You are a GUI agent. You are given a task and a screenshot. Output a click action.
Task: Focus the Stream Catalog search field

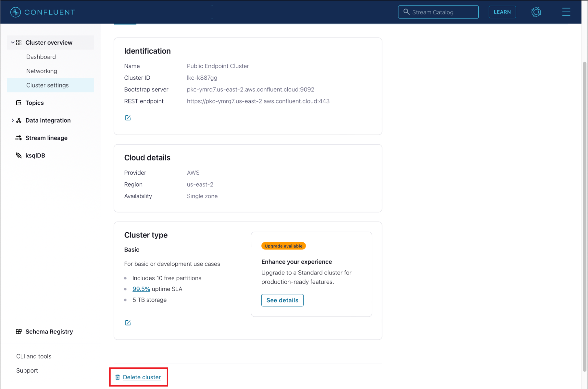(x=438, y=12)
